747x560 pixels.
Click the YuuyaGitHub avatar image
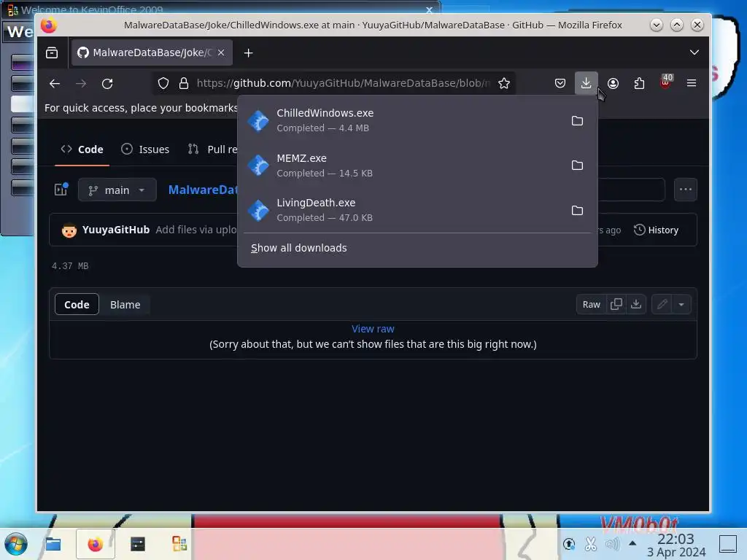coord(69,230)
